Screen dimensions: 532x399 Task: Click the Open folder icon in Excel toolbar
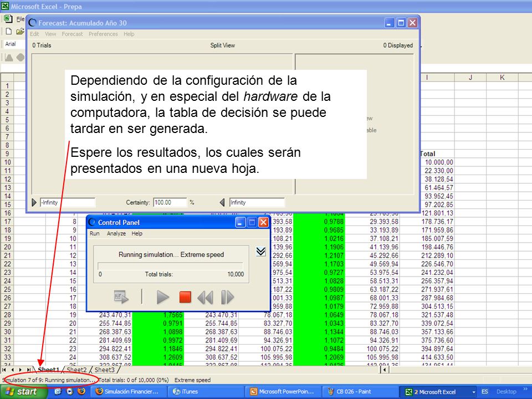[x=21, y=31]
